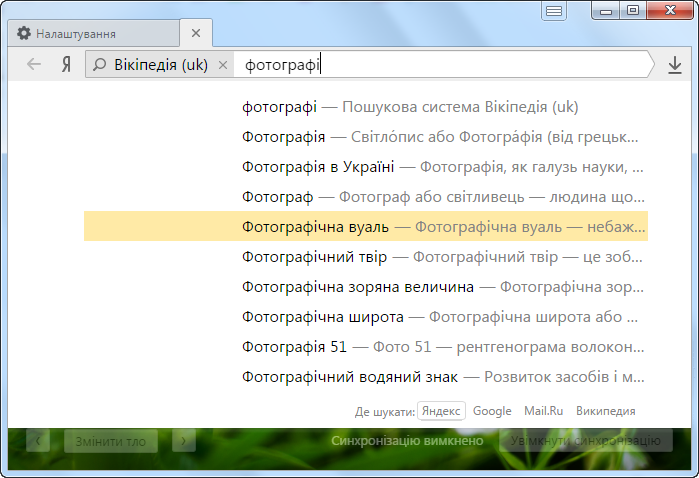Open Yandex home via Я icon
Viewport: 699px width, 478px height.
click(66, 65)
